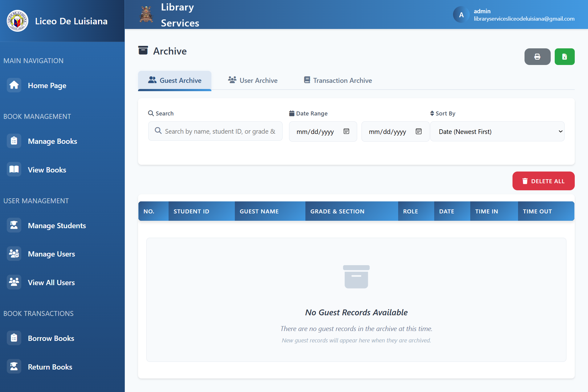Click the Borrow Books clipboard icon
The width and height of the screenshot is (588, 392).
14,338
